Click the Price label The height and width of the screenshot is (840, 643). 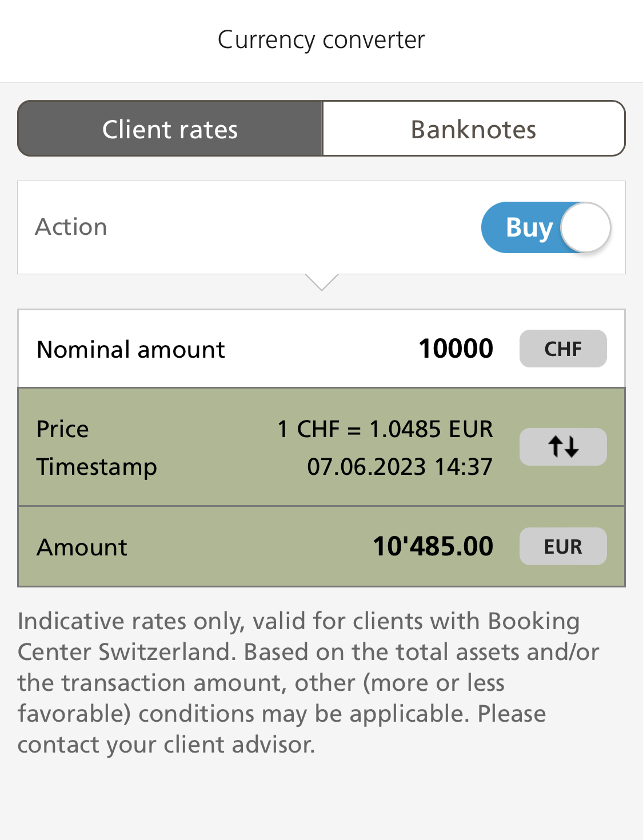pyautogui.click(x=63, y=429)
